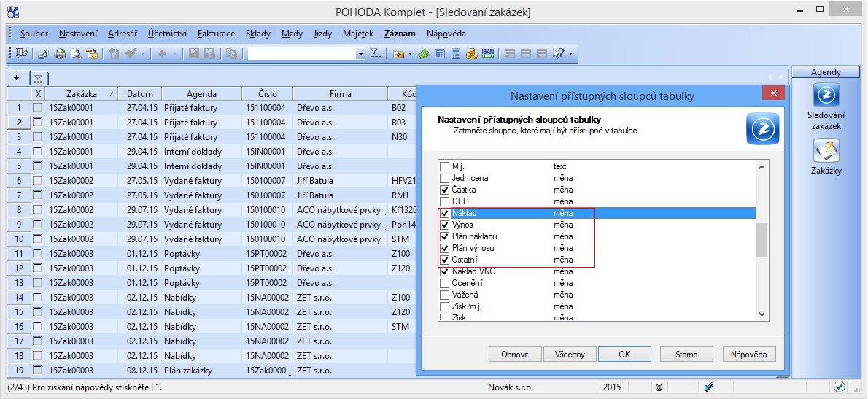Open Záznam menu
The height and width of the screenshot is (399, 868).
400,34
